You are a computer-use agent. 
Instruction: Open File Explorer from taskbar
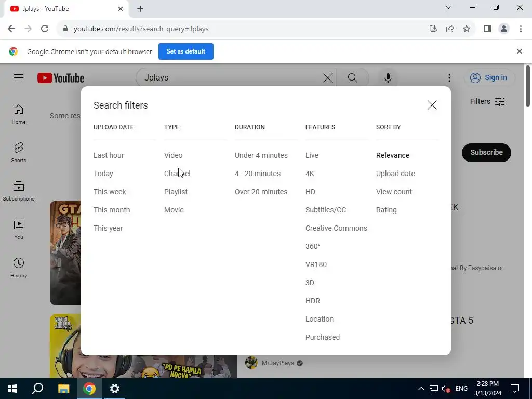point(63,389)
